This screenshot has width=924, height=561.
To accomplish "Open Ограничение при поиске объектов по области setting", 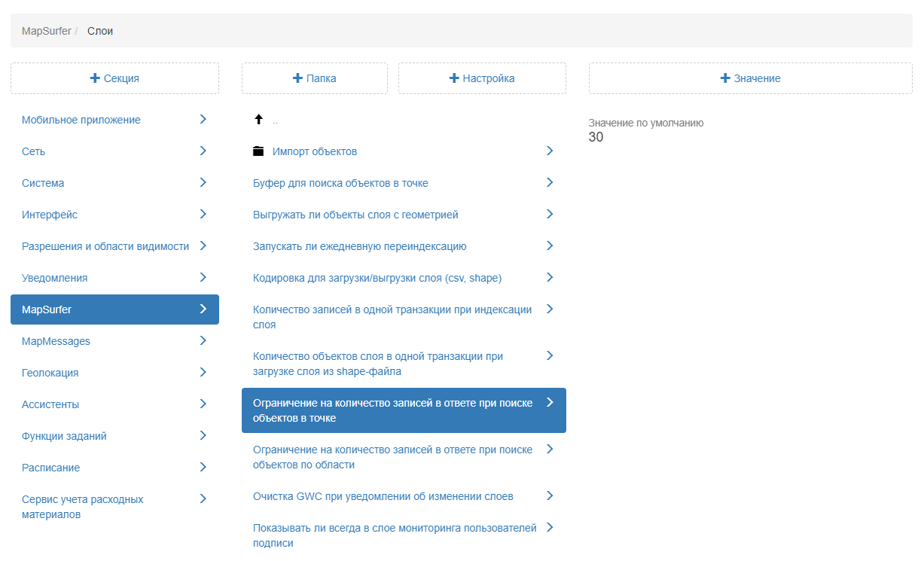I will [x=404, y=457].
